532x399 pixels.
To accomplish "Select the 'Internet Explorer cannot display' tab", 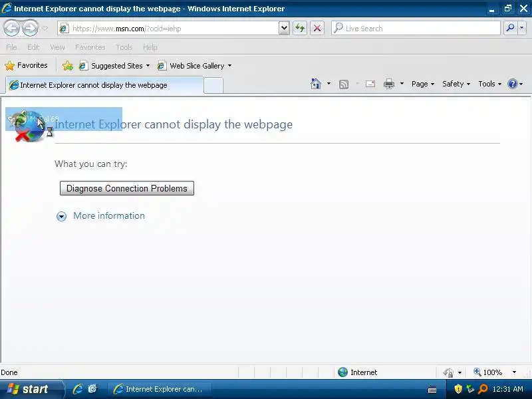I will [104, 85].
